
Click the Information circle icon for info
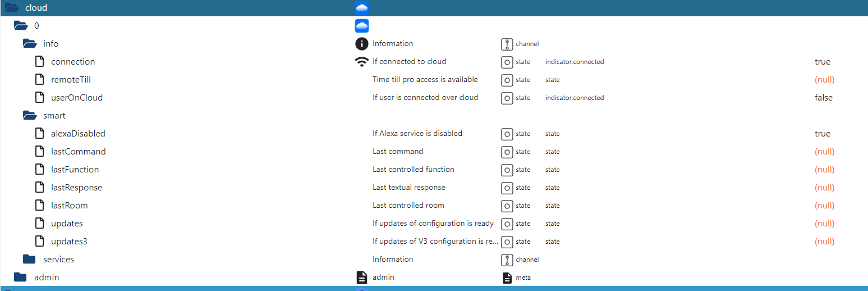[362, 44]
